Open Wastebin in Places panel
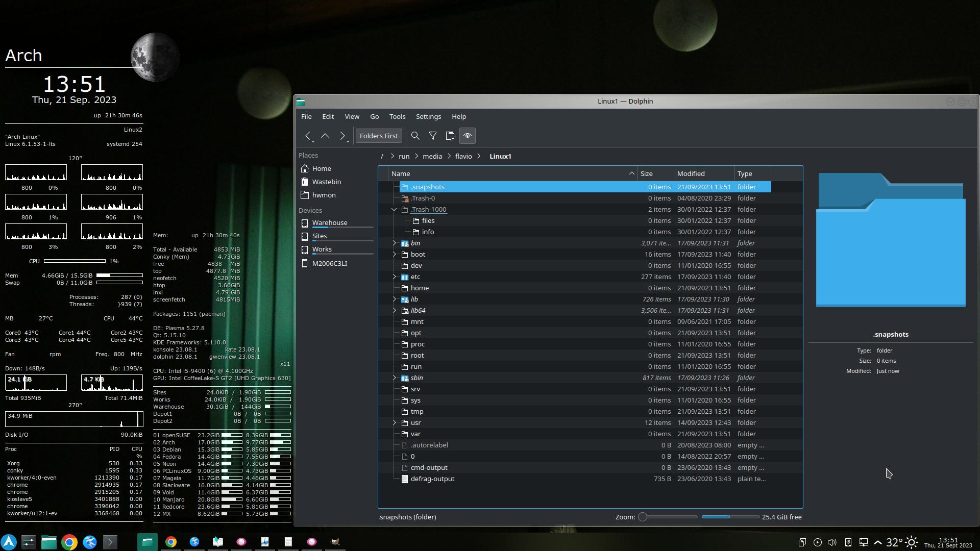This screenshot has width=980, height=551. tap(326, 182)
